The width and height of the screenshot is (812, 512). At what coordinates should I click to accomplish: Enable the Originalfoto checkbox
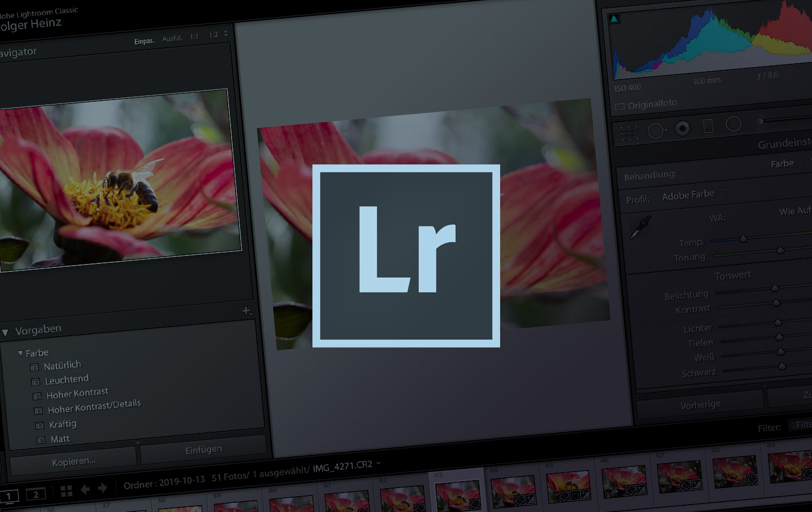tap(620, 106)
